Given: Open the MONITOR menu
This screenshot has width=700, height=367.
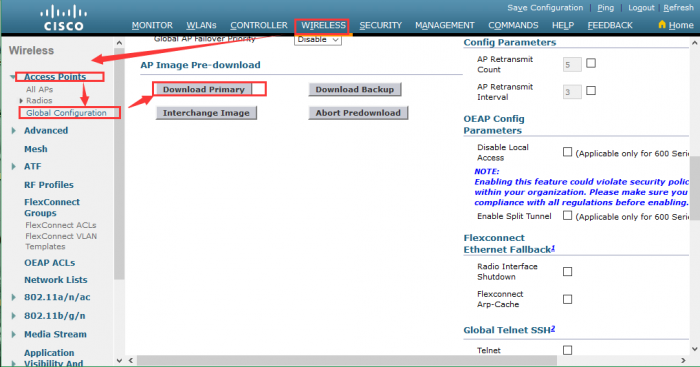Looking at the screenshot, I should [152, 25].
